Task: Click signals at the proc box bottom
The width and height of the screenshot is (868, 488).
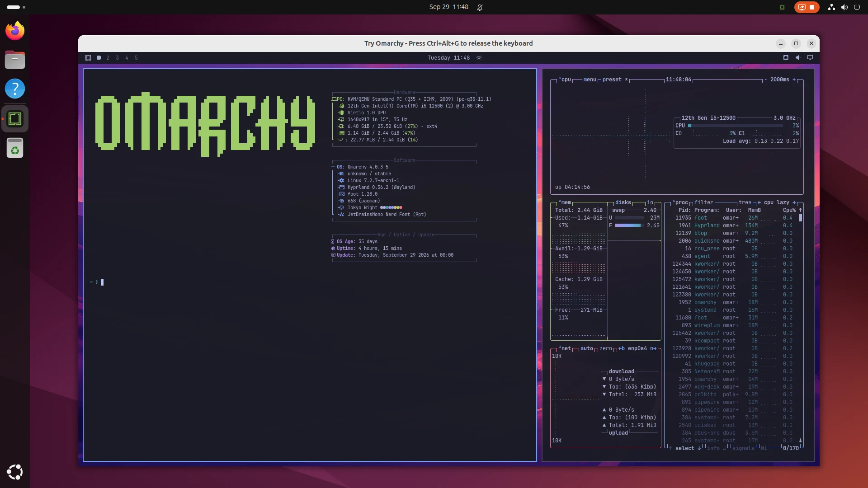Action: pos(743,448)
